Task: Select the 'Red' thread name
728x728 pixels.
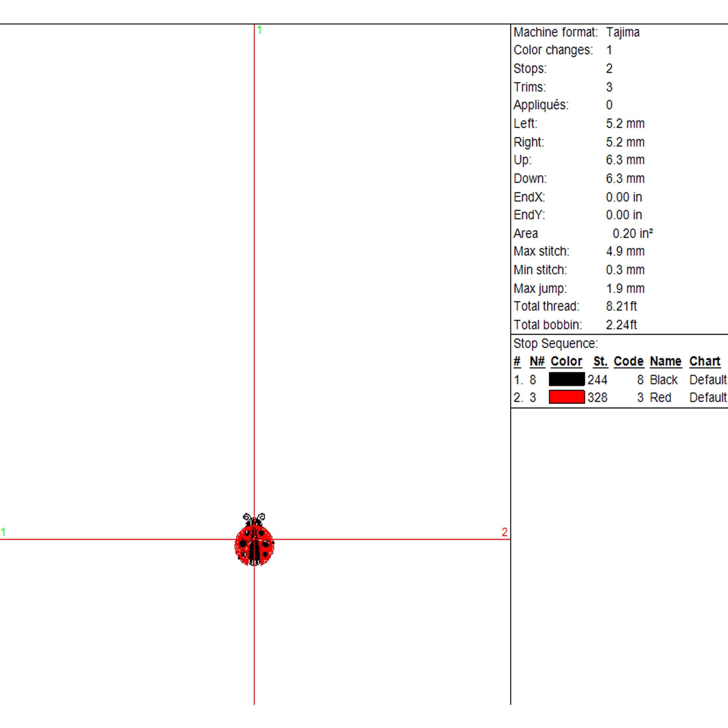Action: (x=660, y=397)
